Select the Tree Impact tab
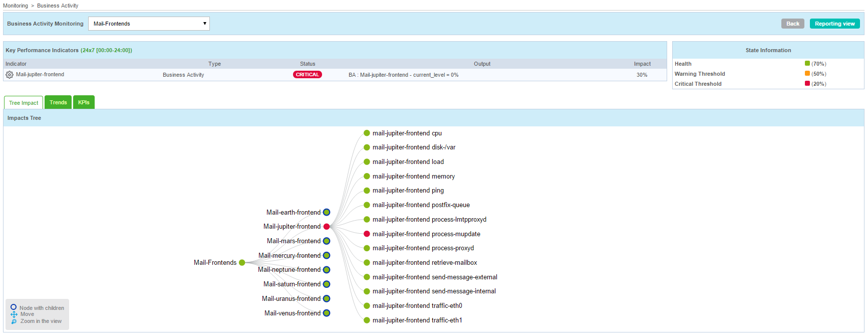The width and height of the screenshot is (868, 336). click(24, 103)
